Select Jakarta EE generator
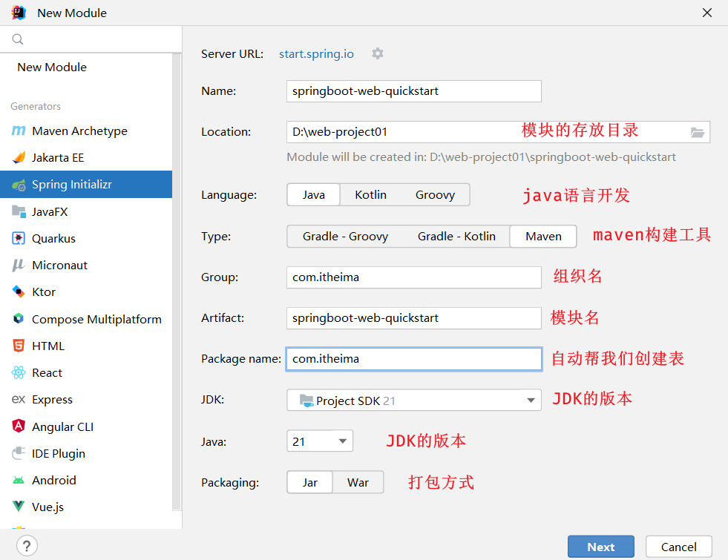Image resolution: width=728 pixels, height=560 pixels. 86,158
